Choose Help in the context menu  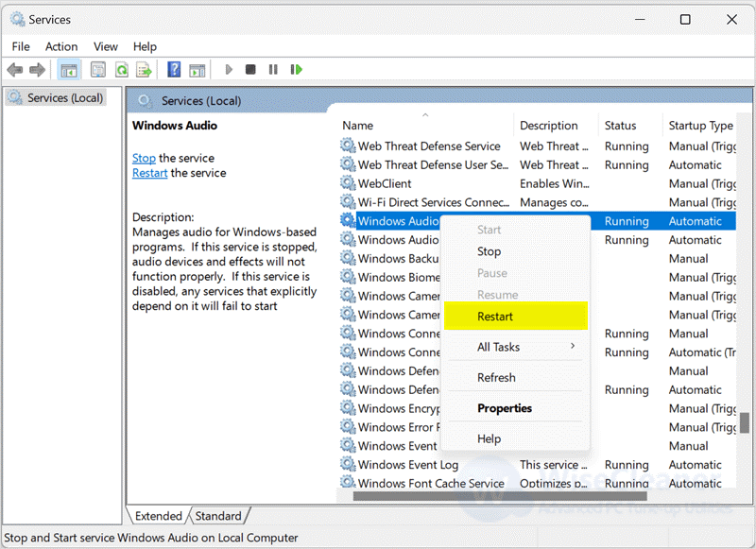(x=515, y=438)
